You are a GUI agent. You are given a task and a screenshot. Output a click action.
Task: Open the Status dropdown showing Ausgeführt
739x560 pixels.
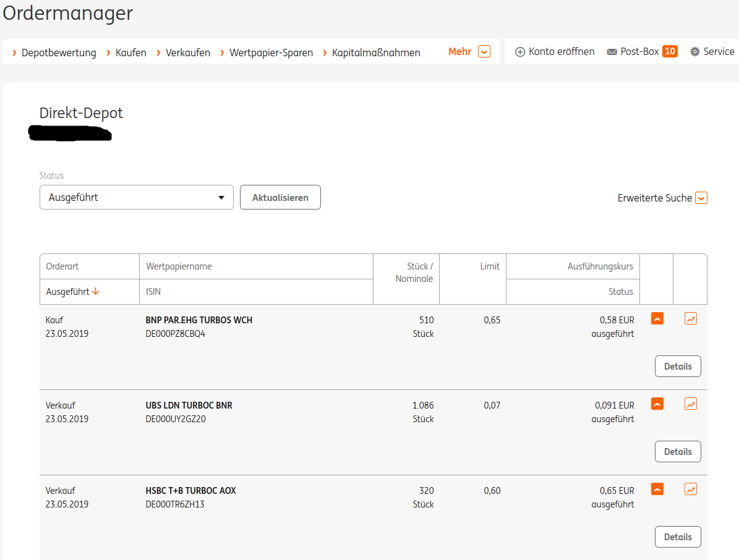[136, 198]
